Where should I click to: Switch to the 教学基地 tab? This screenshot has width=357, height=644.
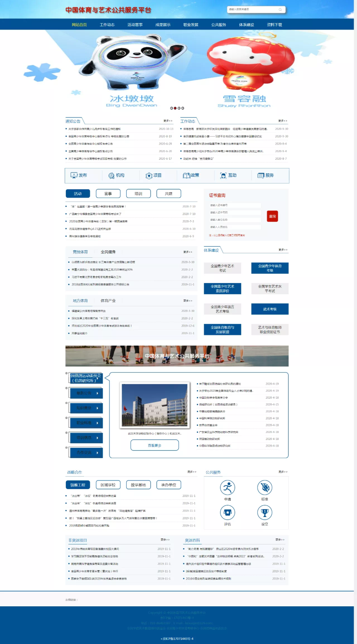pyautogui.click(x=139, y=485)
